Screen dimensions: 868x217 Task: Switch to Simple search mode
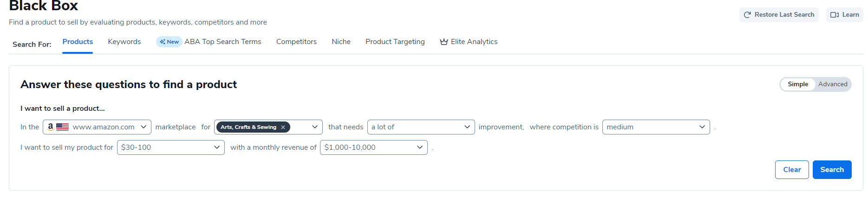797,84
